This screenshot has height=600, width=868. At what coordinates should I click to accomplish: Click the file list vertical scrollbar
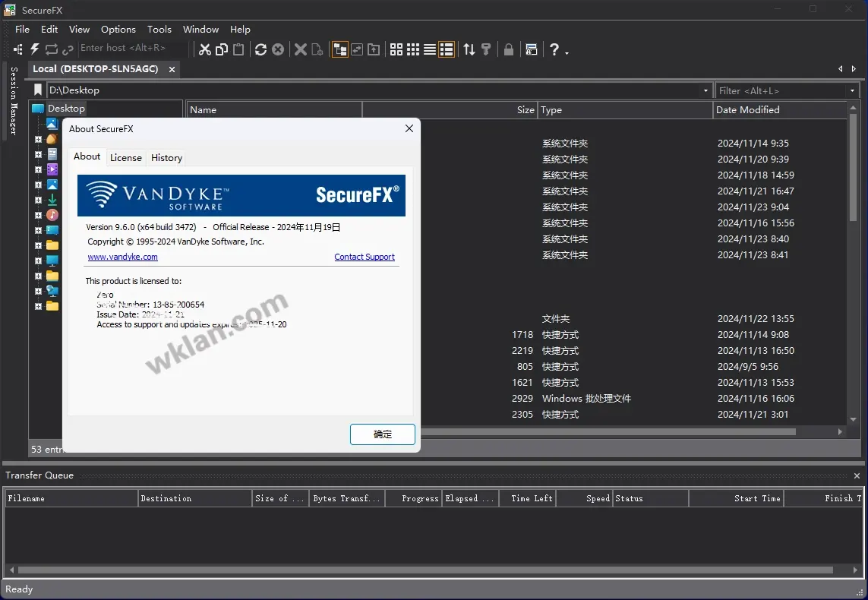click(x=853, y=168)
